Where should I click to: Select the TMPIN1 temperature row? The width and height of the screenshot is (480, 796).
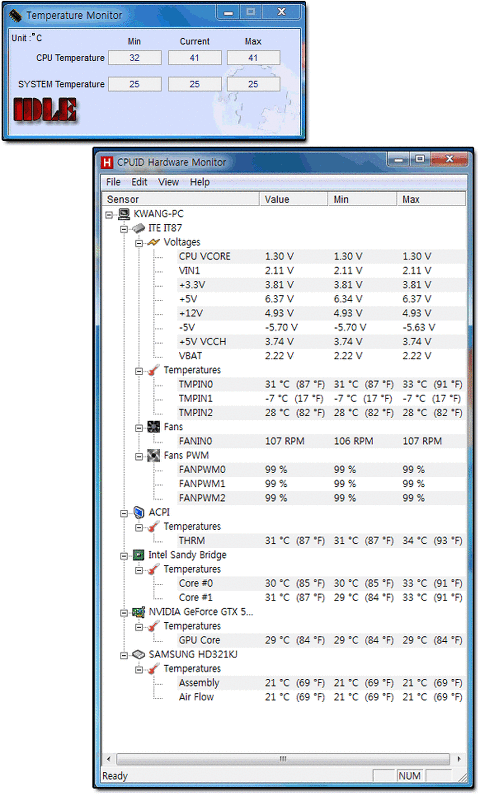pos(321,399)
